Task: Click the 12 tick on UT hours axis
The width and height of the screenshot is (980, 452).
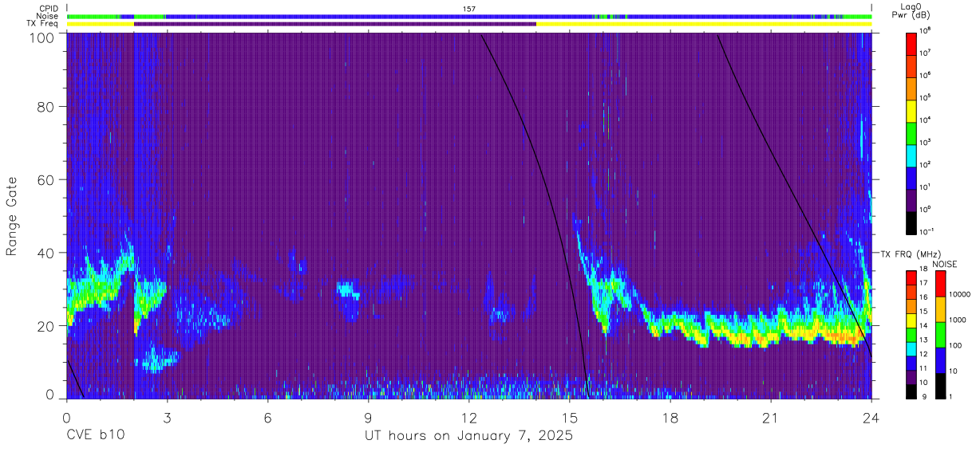Action: point(469,417)
